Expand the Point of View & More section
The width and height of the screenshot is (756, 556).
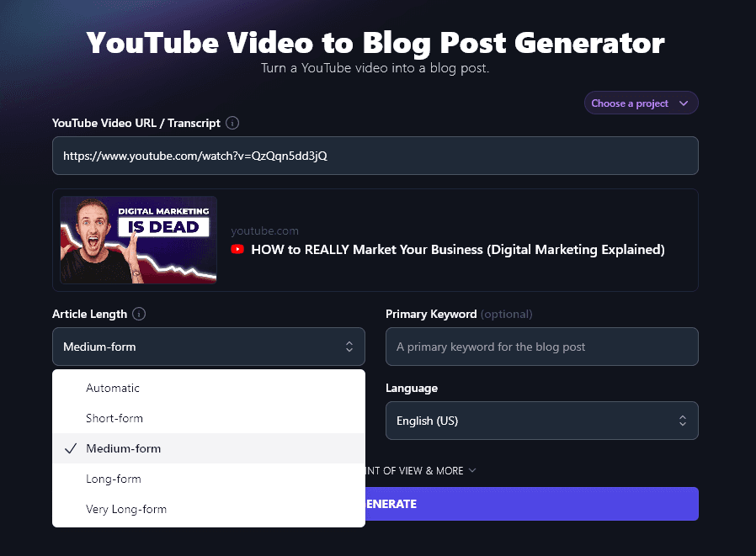421,471
